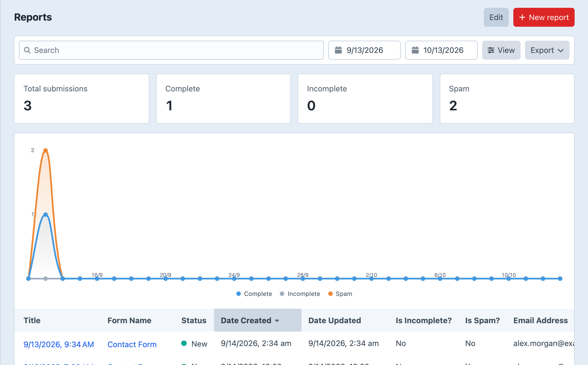Click the Total submissions card

pyautogui.click(x=82, y=99)
